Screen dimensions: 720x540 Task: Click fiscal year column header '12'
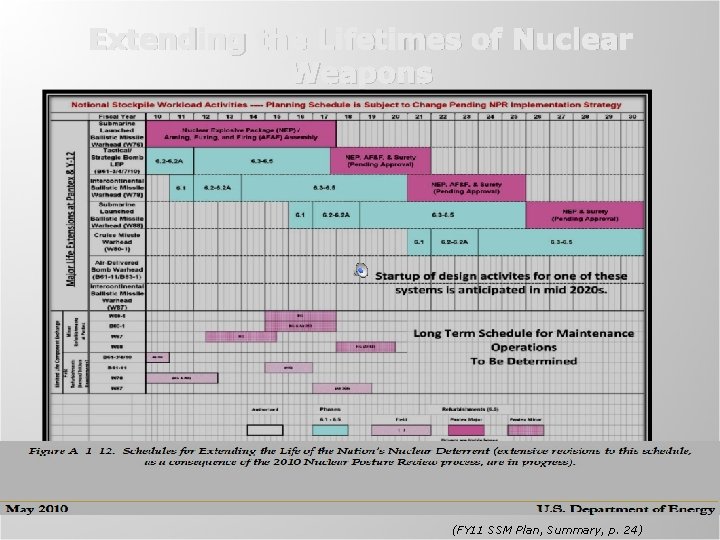coord(205,117)
